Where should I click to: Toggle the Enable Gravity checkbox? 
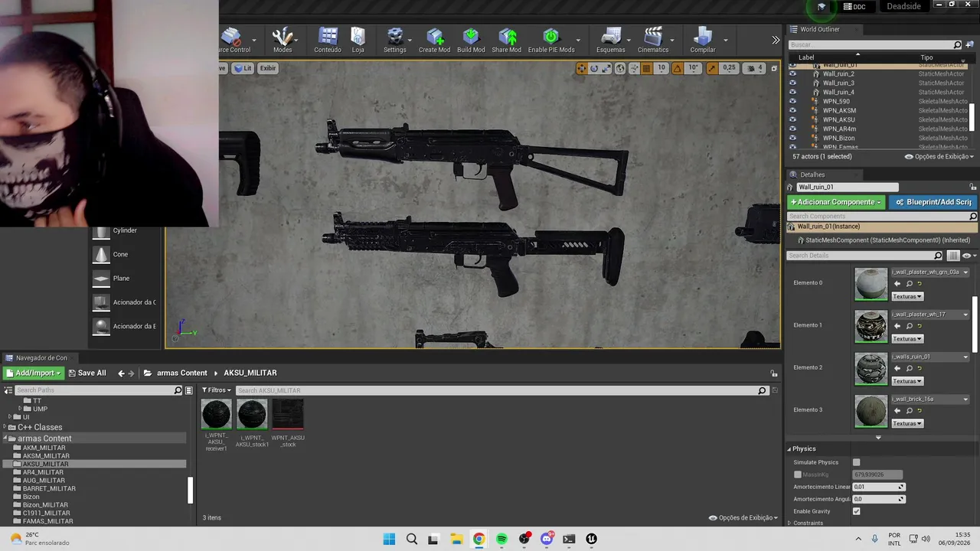click(x=856, y=511)
